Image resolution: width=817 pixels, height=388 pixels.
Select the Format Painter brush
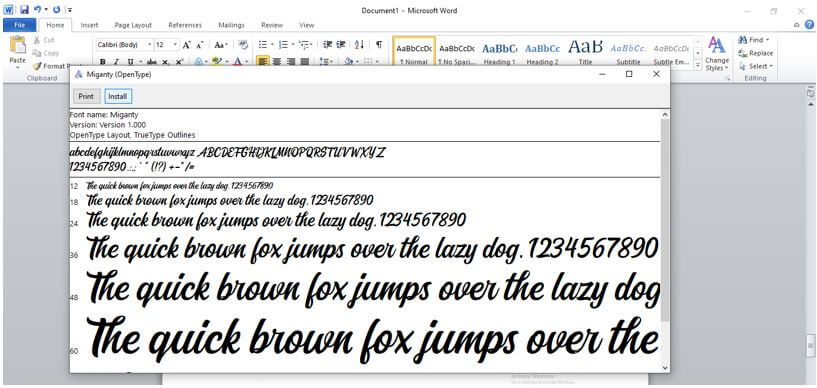click(x=37, y=66)
